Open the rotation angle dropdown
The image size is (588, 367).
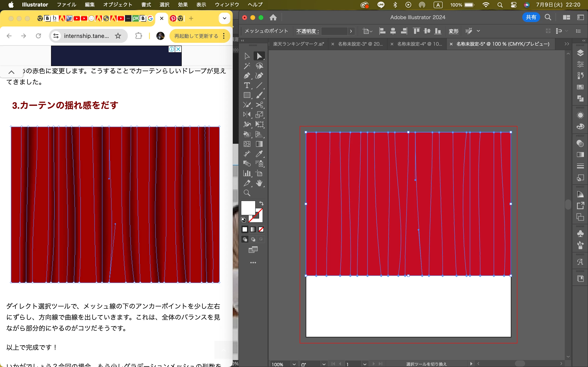[324, 364]
